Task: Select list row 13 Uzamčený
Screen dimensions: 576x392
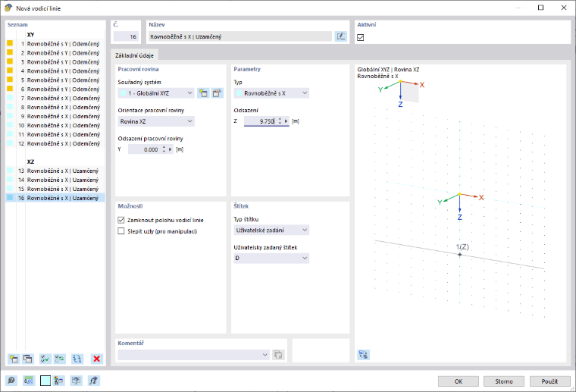Action: pyautogui.click(x=55, y=171)
